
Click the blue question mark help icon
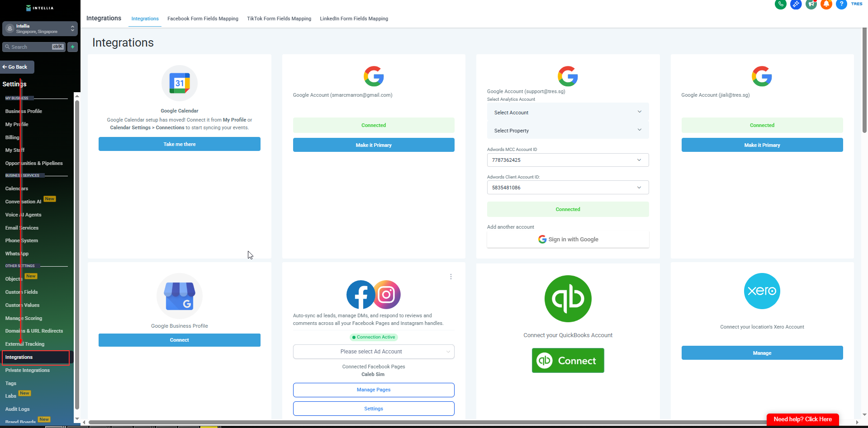pos(842,4)
